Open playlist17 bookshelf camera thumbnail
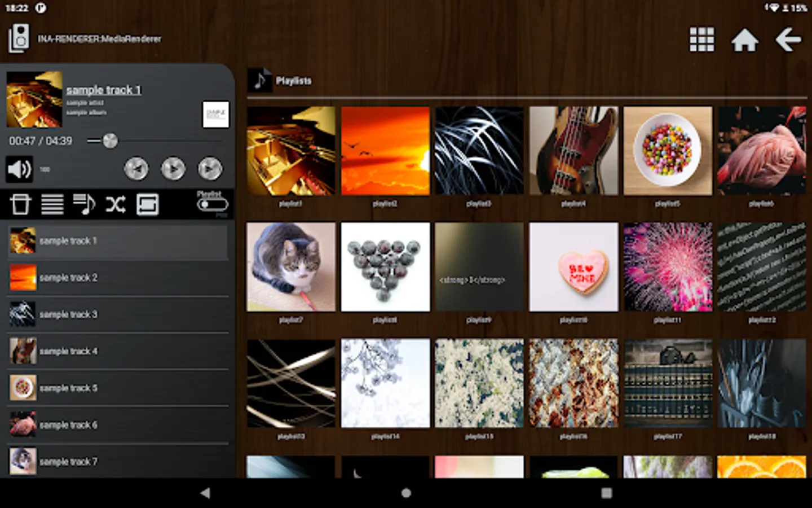Viewport: 812px width, 508px height. [668, 383]
